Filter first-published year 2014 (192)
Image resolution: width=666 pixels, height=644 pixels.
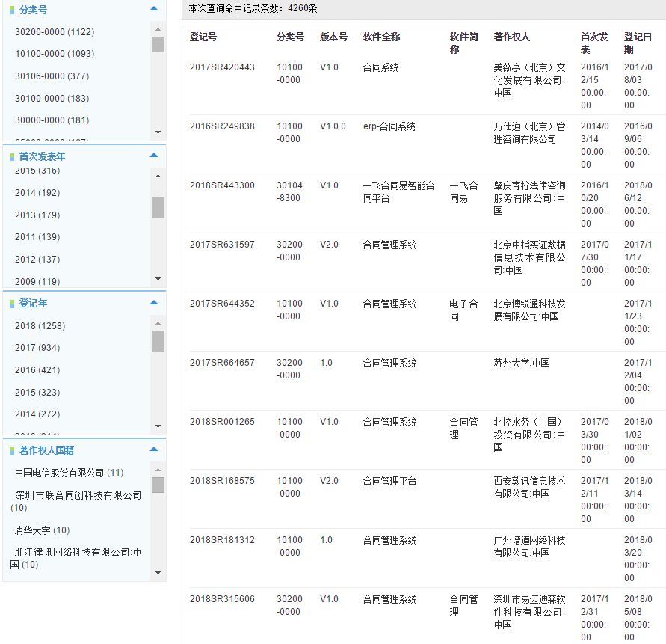(37, 193)
